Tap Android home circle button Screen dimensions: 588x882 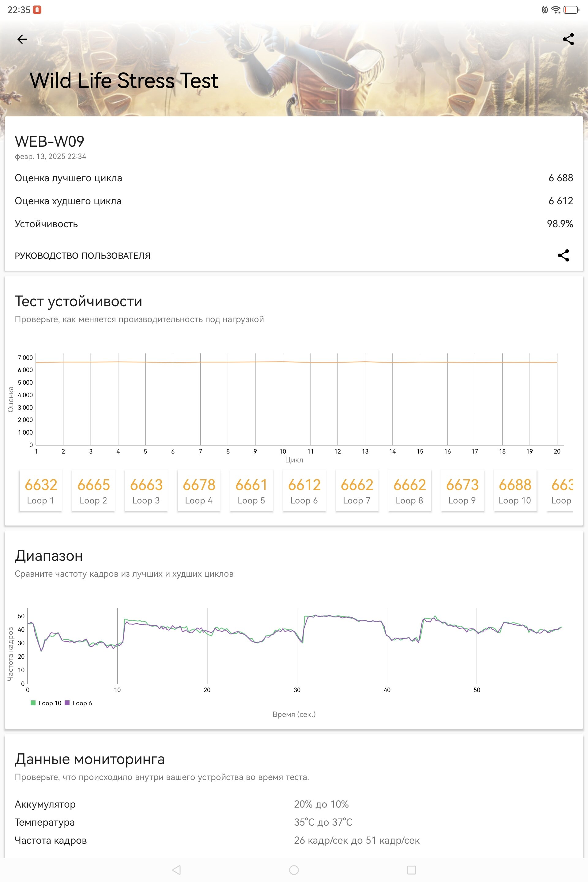(x=294, y=870)
